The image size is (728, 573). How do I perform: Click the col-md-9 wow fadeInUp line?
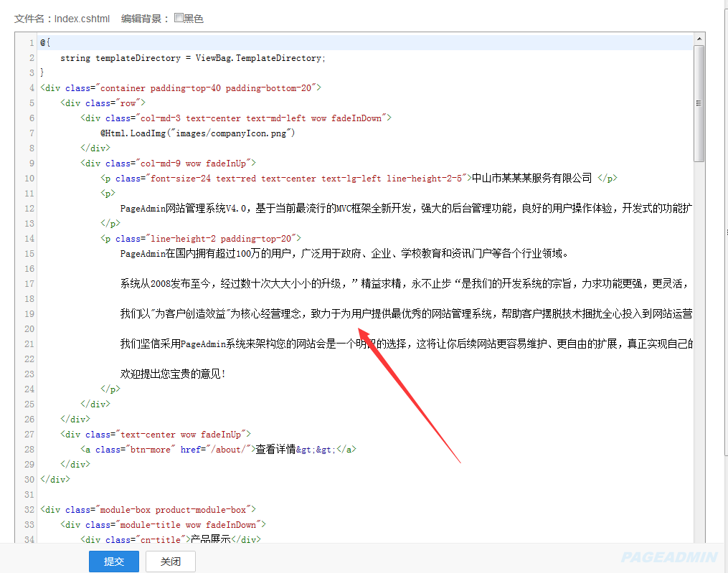168,163
